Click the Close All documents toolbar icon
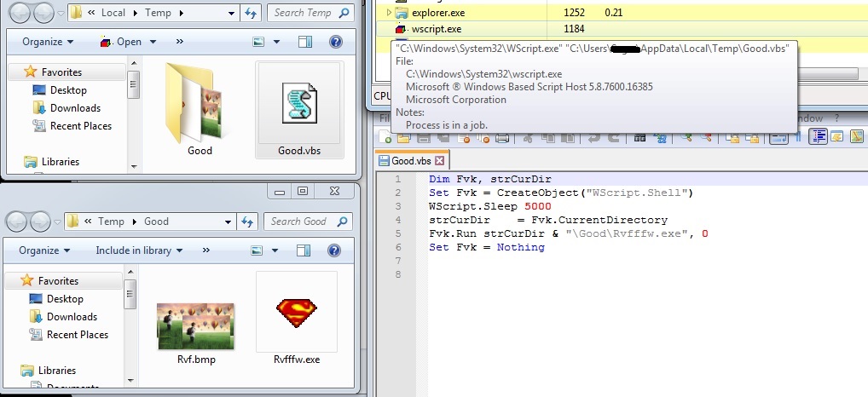 (x=483, y=138)
